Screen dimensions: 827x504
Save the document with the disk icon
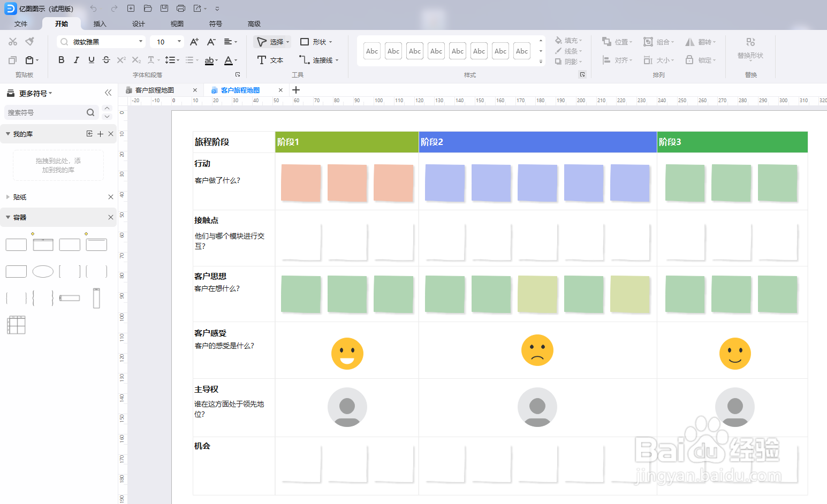[164, 9]
